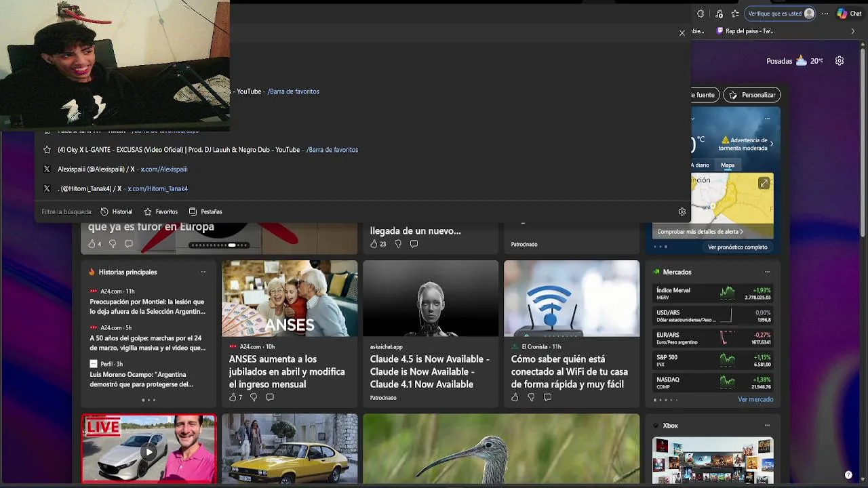
Task: Open Índice Merval market row
Action: (x=713, y=293)
